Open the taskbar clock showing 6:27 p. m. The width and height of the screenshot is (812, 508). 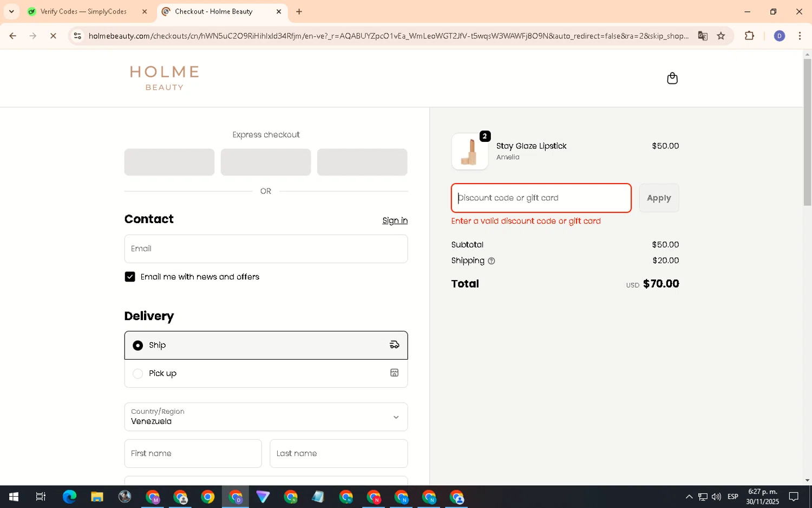tap(762, 497)
